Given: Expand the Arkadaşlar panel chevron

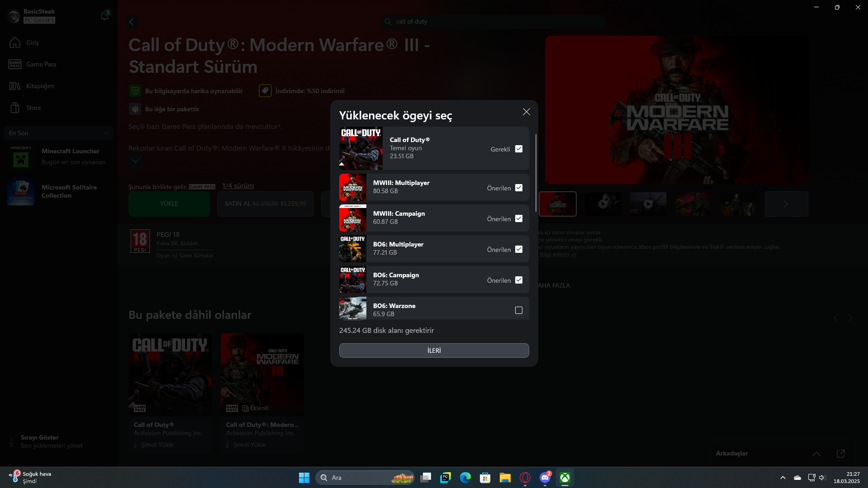Looking at the screenshot, I should [816, 454].
